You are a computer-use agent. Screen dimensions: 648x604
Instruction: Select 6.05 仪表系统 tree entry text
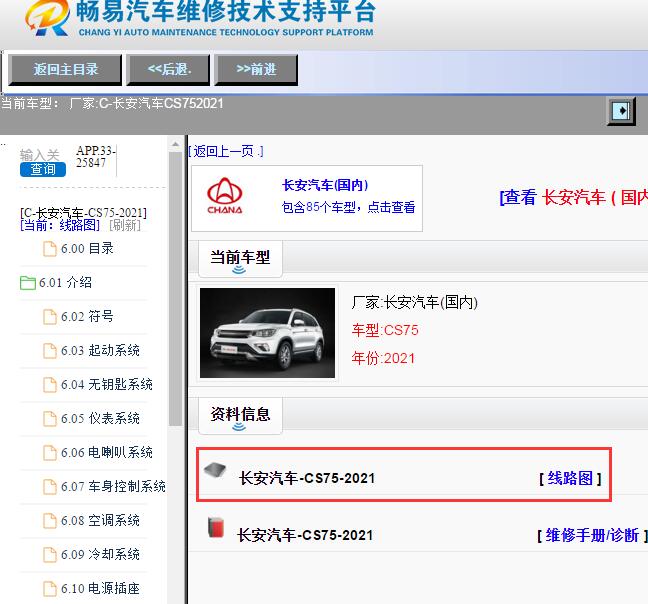[x=100, y=418]
